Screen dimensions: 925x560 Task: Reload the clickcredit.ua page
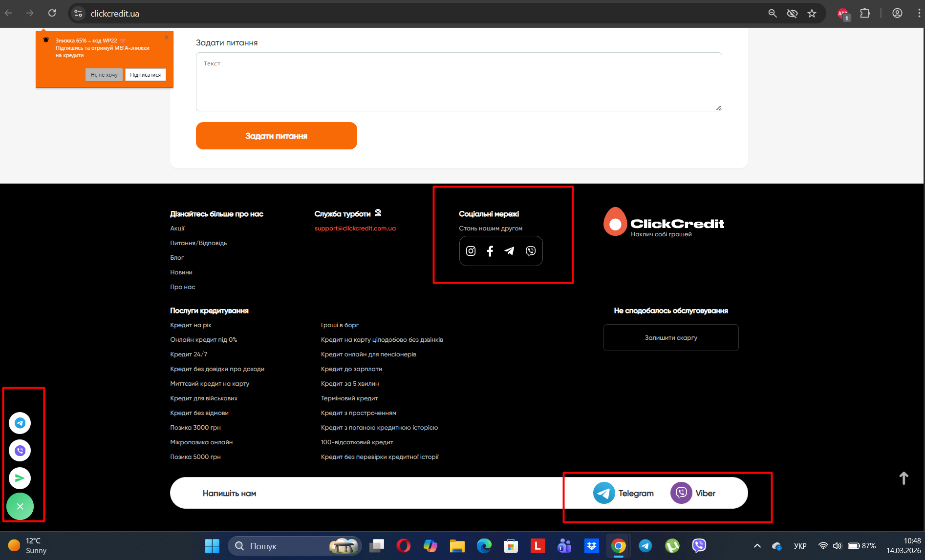tap(52, 13)
